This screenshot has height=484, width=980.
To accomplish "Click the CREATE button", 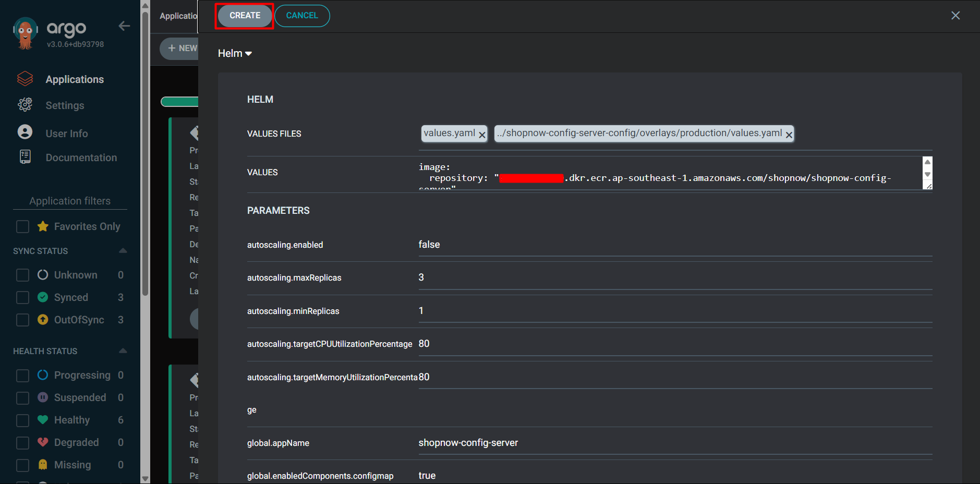I will [244, 16].
